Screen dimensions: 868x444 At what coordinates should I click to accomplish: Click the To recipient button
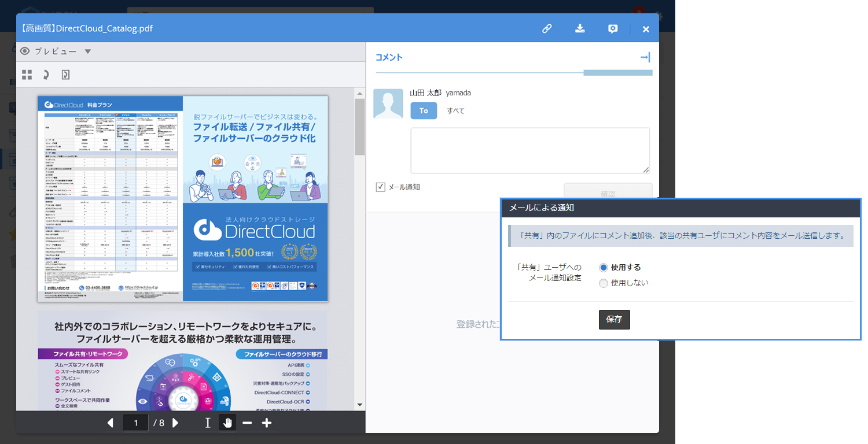coord(424,110)
